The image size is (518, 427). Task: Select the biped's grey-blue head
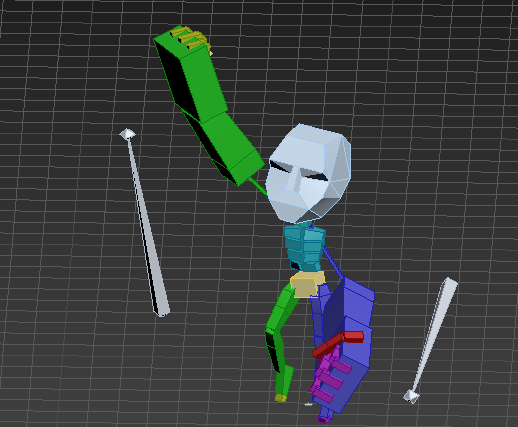coord(308,173)
